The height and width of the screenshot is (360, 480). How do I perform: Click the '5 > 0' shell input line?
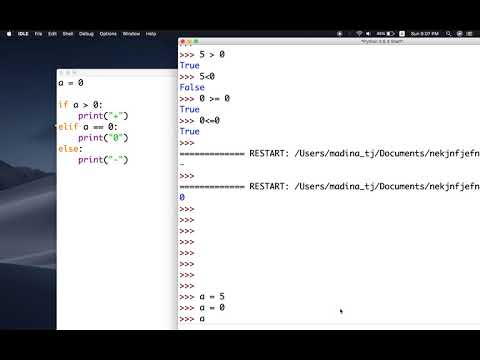click(202, 54)
